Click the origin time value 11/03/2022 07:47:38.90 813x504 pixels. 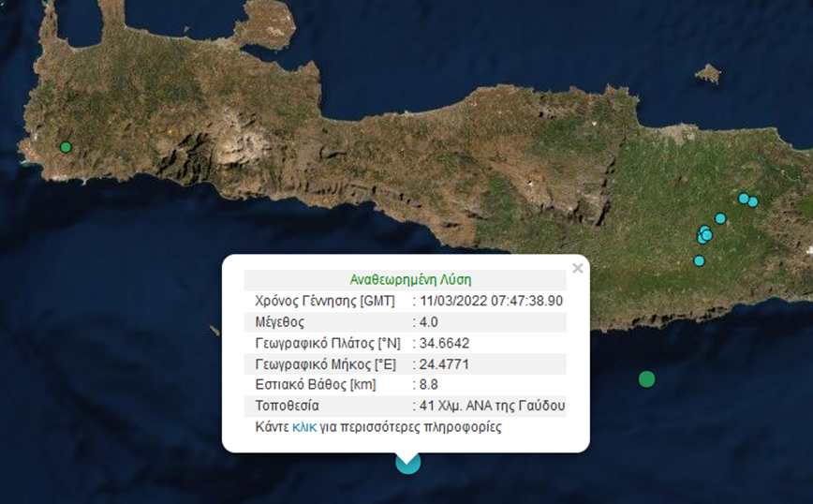[491, 301]
